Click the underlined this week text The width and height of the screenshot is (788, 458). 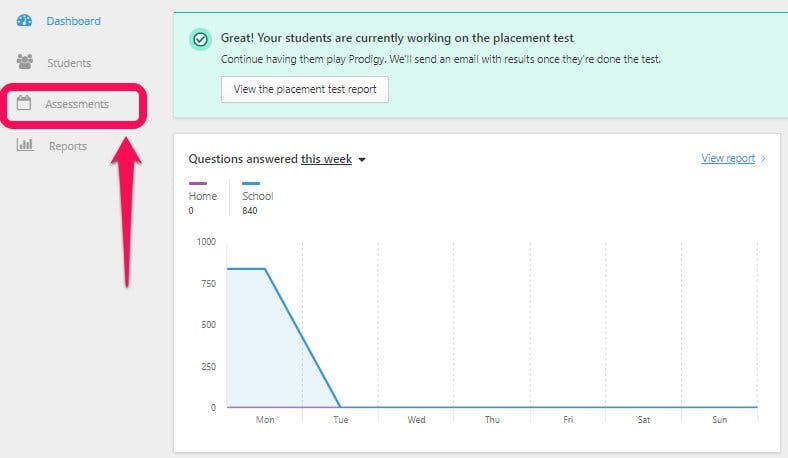(326, 159)
